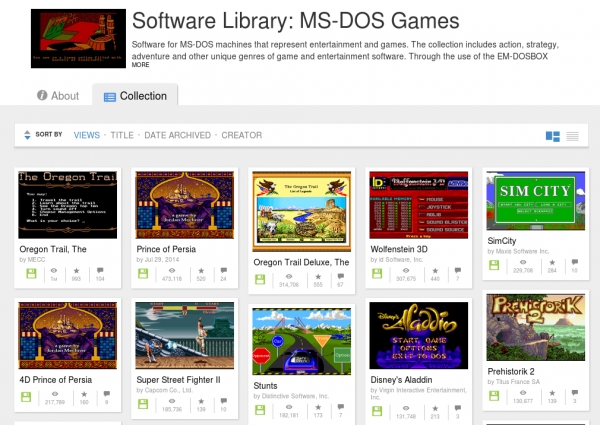Sort by Date Archived
The image size is (600, 425).
(177, 135)
